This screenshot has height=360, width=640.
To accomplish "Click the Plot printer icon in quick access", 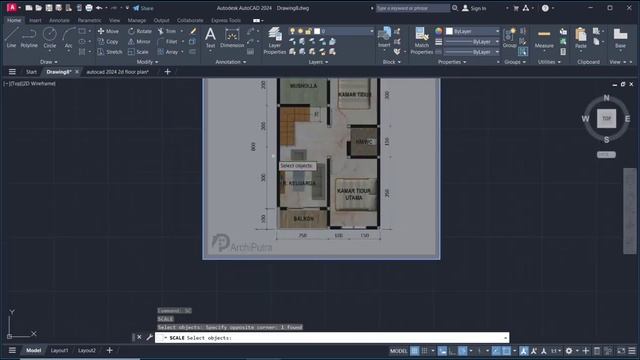I will (89, 8).
